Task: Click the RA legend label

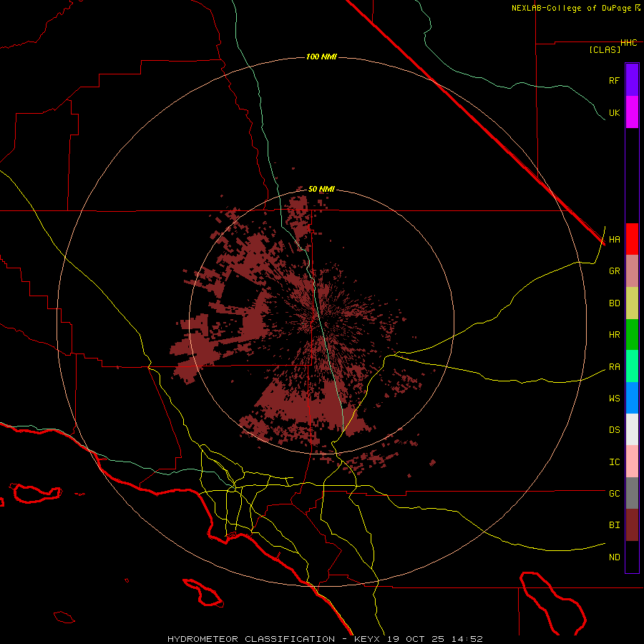Action: point(614,367)
